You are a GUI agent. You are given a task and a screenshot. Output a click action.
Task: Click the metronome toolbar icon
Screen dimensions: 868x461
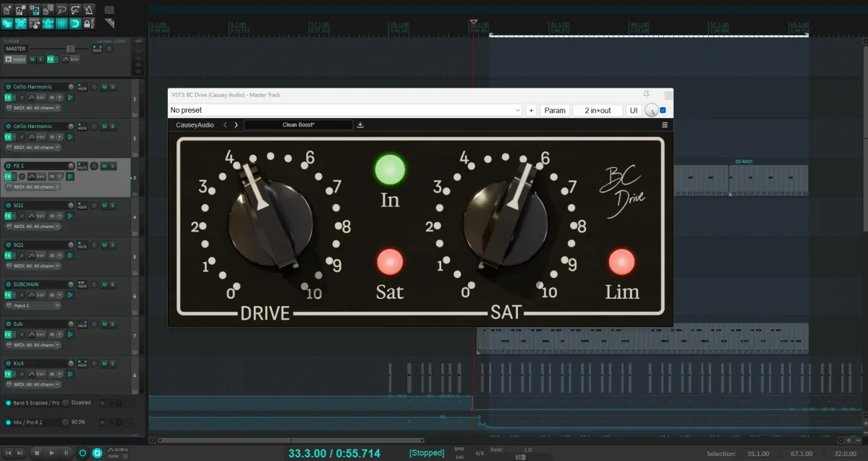coord(88,10)
